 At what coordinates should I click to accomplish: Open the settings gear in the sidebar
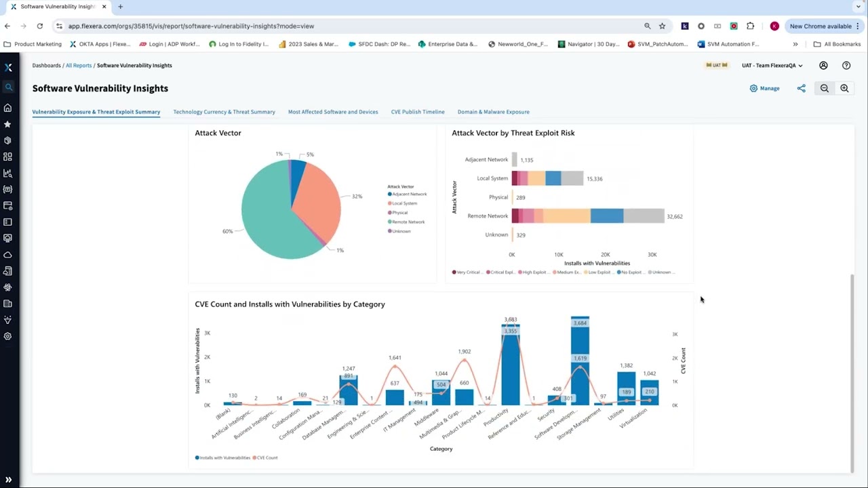click(x=8, y=336)
